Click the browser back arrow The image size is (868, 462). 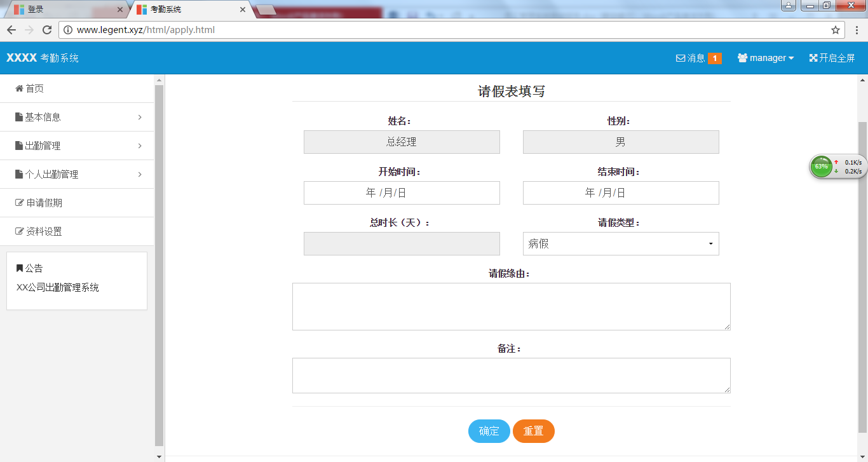[x=11, y=30]
